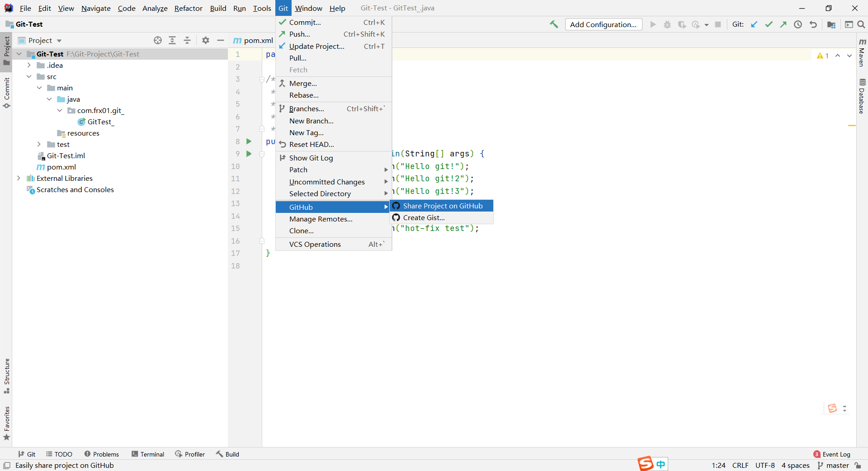Click the Sogou input method icon
Image resolution: width=868 pixels, height=471 pixels.
coord(646,464)
